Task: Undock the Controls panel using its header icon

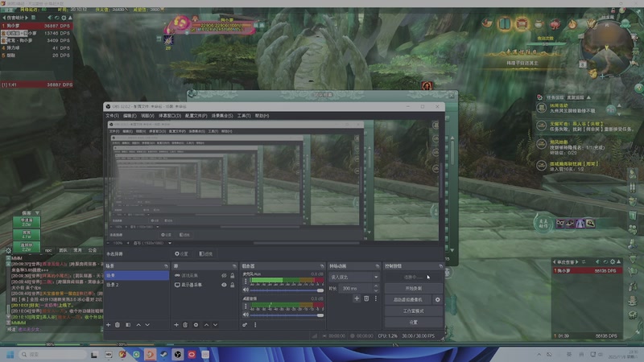Action: pyautogui.click(x=440, y=266)
